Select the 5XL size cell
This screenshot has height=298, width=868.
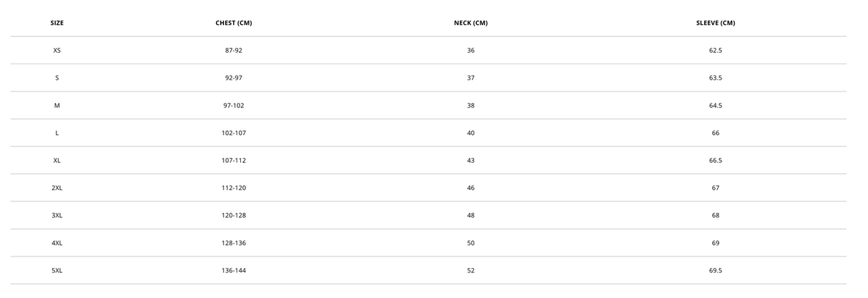coord(57,271)
